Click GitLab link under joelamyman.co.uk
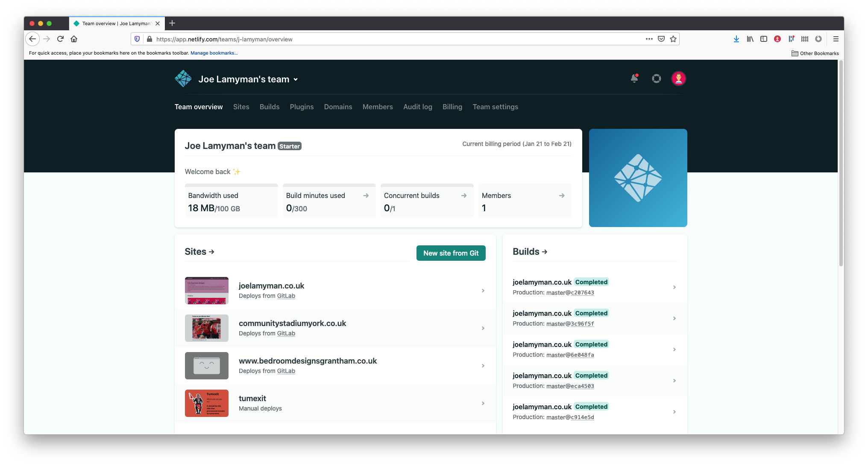 (x=286, y=296)
